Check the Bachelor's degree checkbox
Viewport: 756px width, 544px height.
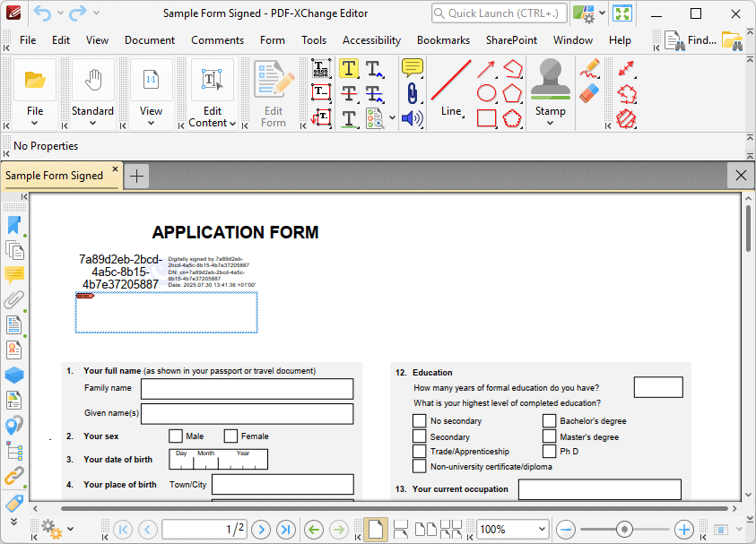pyautogui.click(x=548, y=420)
